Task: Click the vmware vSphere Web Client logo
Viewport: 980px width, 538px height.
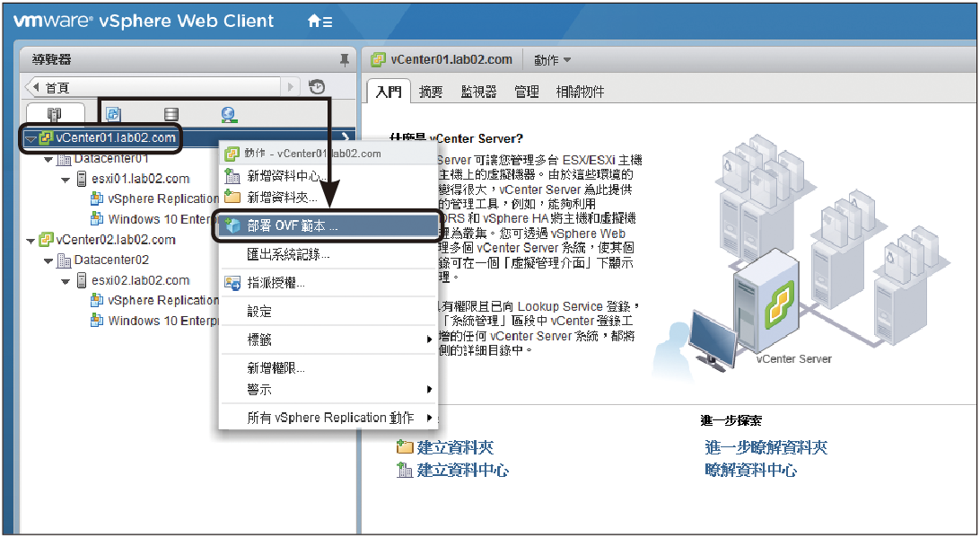Action: pyautogui.click(x=144, y=21)
